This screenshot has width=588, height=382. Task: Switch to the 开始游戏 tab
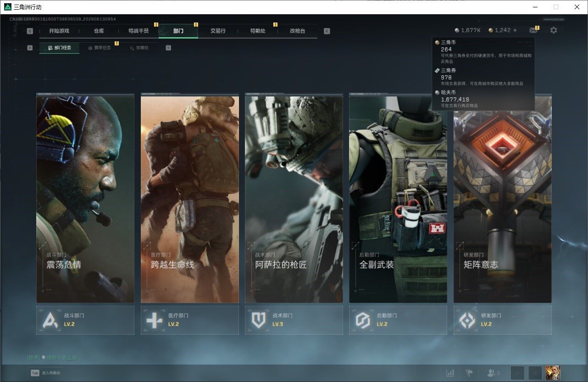(x=59, y=31)
